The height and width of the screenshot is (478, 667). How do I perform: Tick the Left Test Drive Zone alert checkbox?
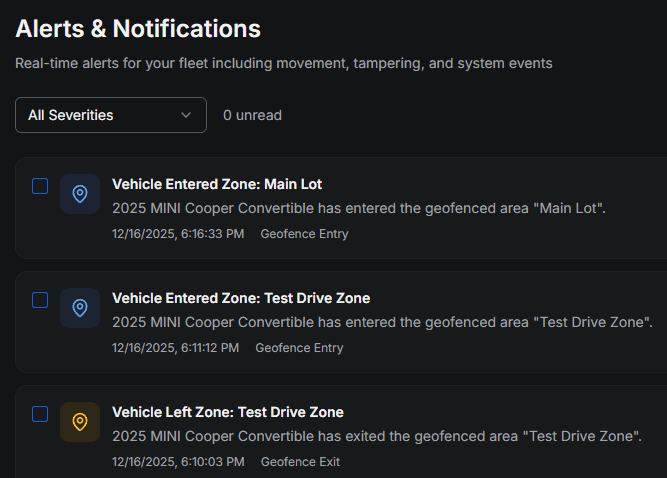[x=40, y=414]
